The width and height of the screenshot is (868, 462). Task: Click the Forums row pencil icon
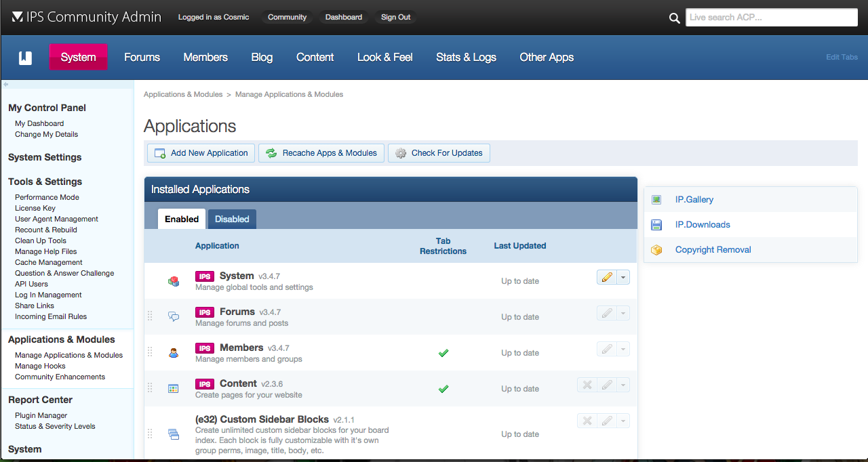(607, 312)
